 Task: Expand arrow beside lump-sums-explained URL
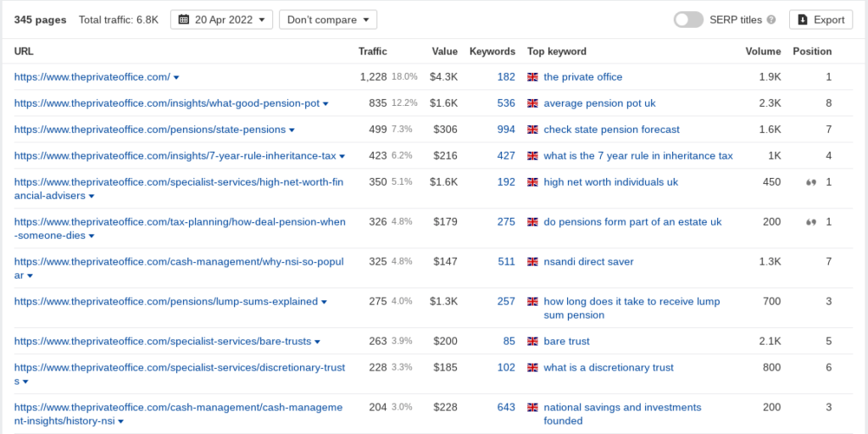(x=324, y=303)
